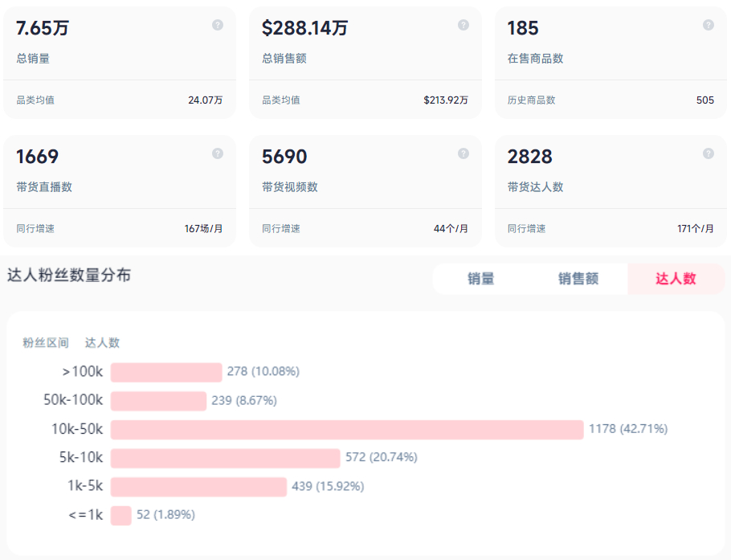Viewport: 731px width, 560px height.
Task: Select the 达人数 tab
Action: click(676, 279)
